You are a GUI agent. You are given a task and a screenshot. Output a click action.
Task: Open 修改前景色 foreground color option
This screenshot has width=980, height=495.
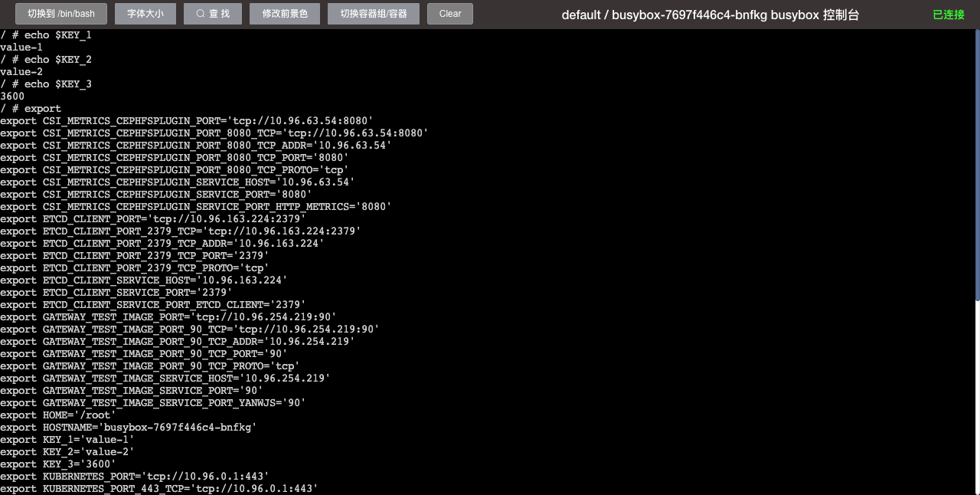[285, 14]
